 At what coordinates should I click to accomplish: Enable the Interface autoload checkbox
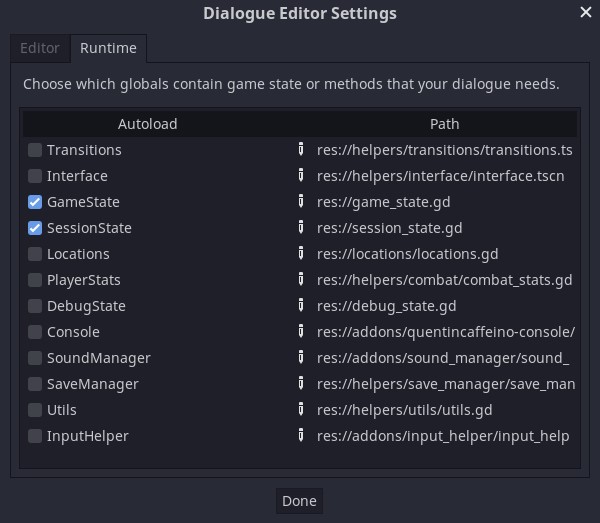pyautogui.click(x=35, y=176)
